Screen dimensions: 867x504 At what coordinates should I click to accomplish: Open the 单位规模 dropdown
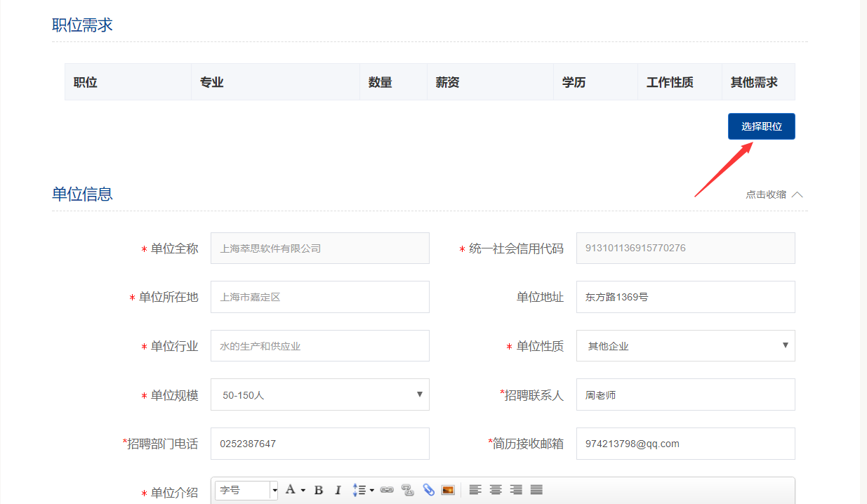[x=319, y=394]
